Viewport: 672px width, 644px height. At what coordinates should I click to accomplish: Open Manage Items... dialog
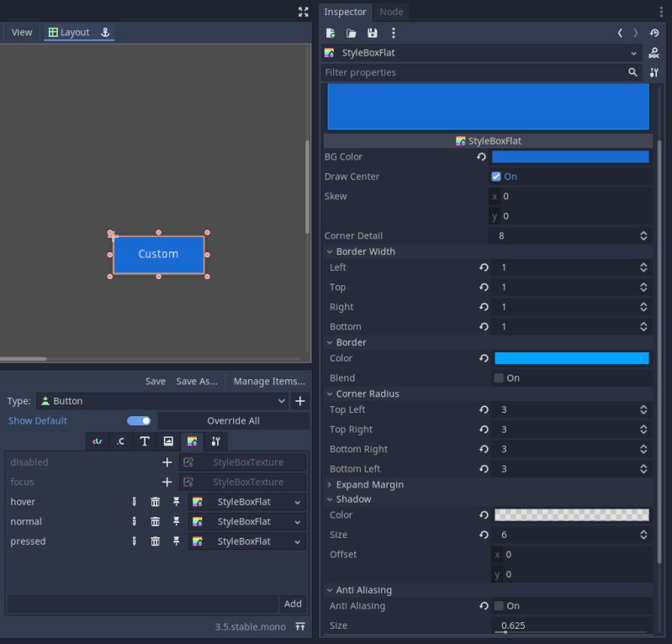(x=269, y=382)
